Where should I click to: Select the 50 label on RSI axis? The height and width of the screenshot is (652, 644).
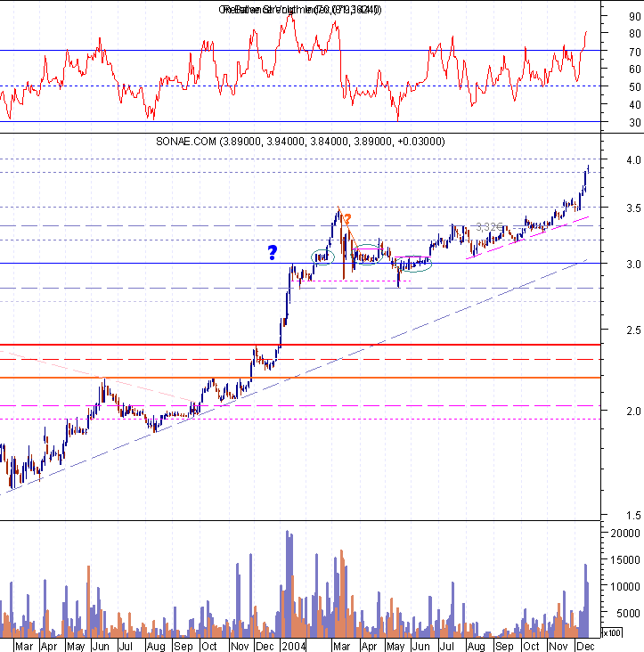point(634,87)
